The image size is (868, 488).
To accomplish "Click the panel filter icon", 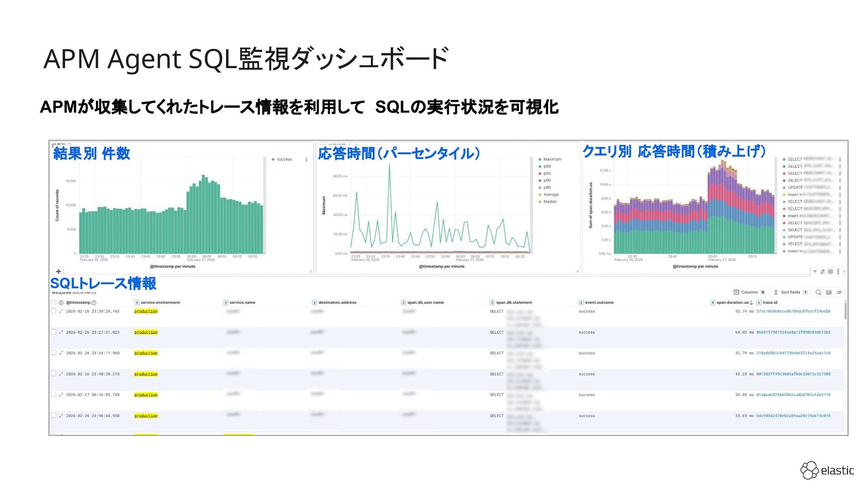I will coord(815,272).
